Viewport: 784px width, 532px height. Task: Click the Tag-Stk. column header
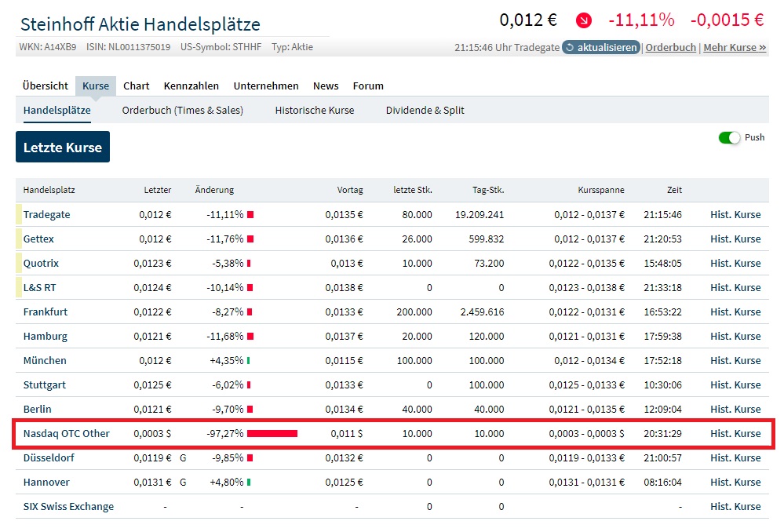point(488,190)
